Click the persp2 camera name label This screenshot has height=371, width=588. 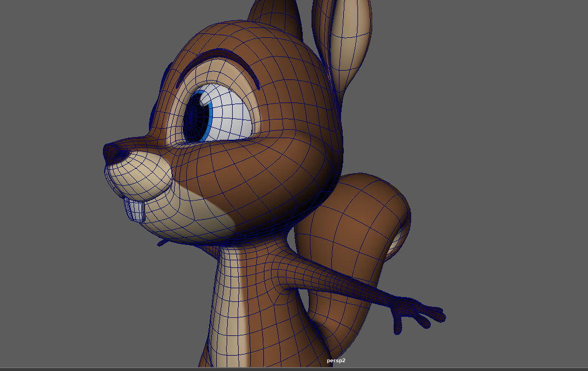tap(336, 361)
